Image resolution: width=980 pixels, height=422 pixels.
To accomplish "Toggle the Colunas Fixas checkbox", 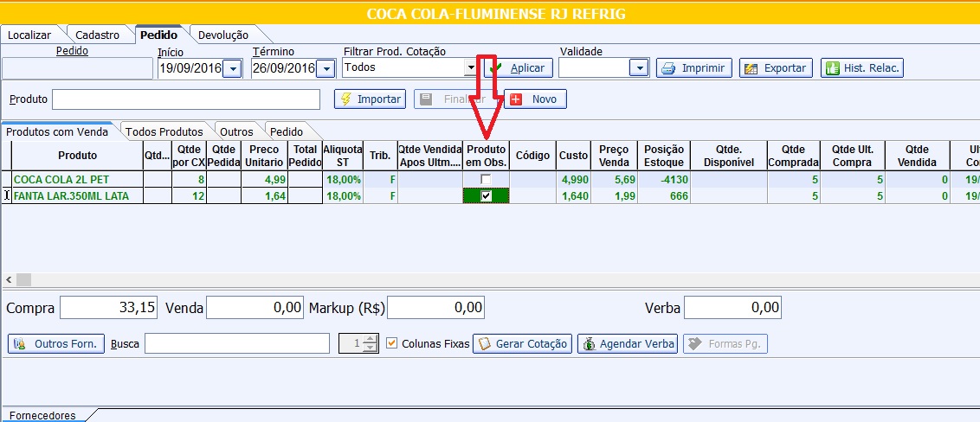I will click(392, 343).
